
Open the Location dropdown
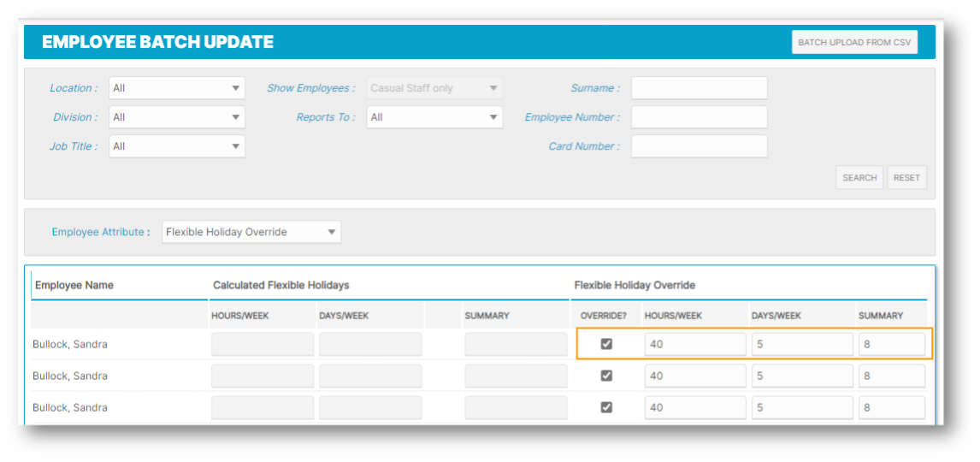(x=177, y=88)
